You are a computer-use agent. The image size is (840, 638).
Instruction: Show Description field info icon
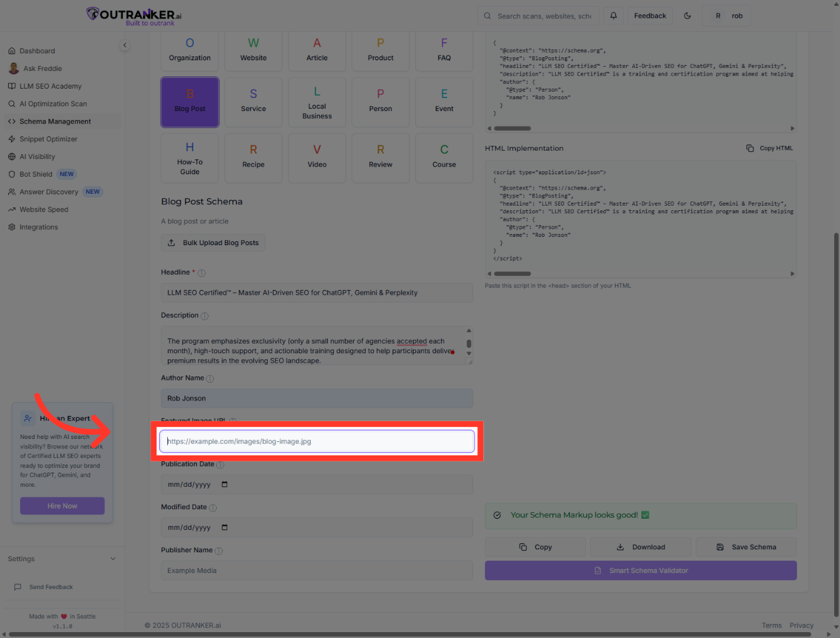click(204, 316)
